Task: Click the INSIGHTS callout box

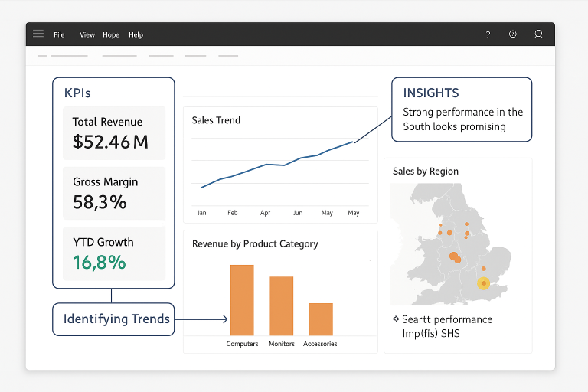Action: click(x=461, y=109)
